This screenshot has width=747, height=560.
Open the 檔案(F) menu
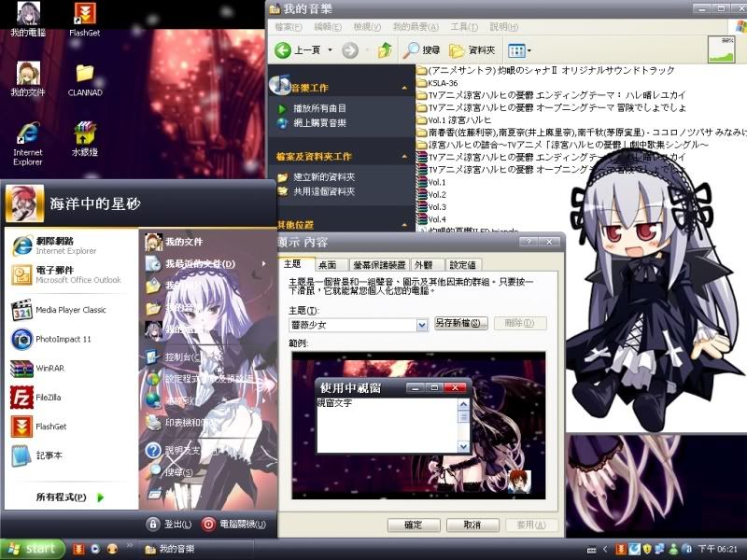(289, 27)
